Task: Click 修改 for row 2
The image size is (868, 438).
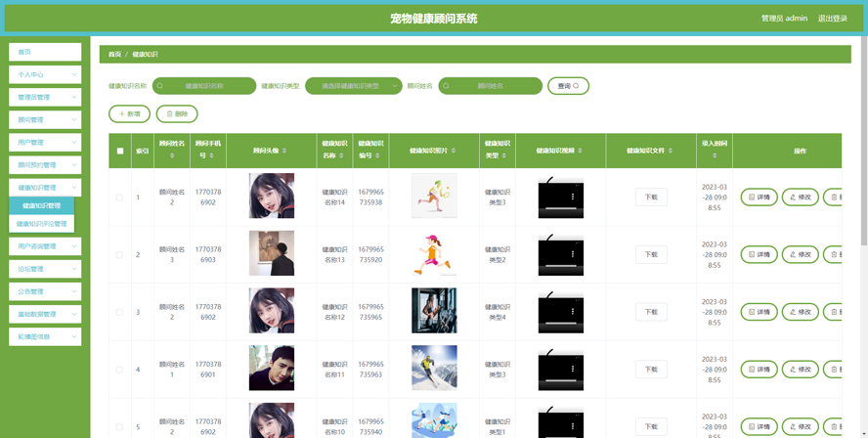Action: click(800, 255)
